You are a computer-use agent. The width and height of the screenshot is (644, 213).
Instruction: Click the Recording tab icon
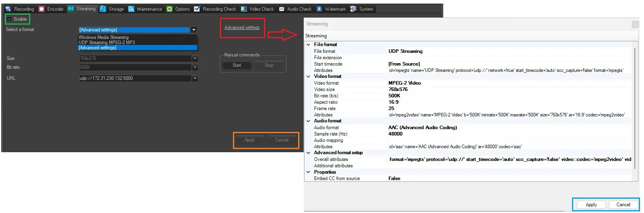[x=8, y=9]
